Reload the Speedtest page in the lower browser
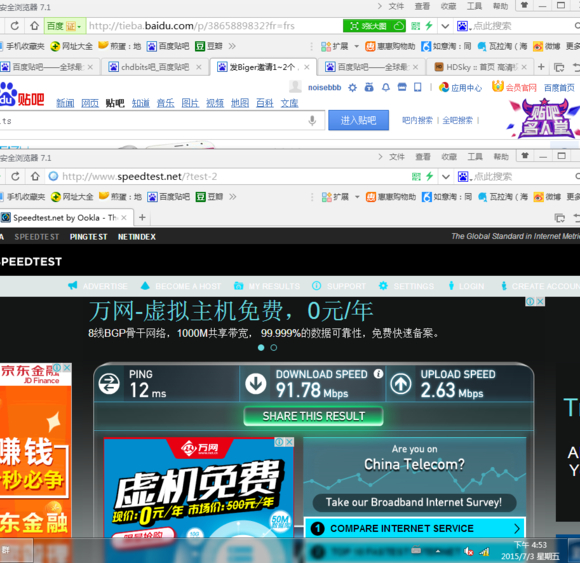 [15, 176]
